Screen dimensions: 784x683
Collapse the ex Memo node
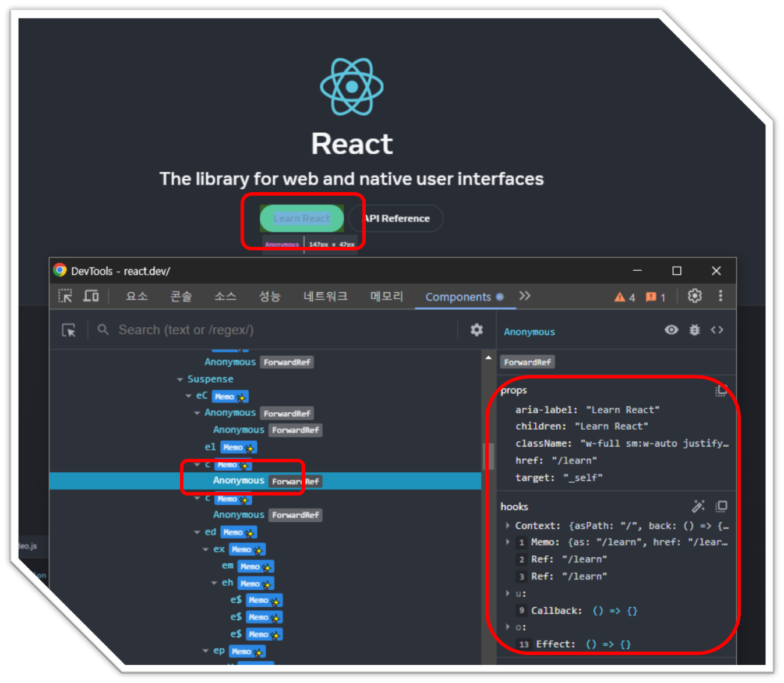[206, 550]
